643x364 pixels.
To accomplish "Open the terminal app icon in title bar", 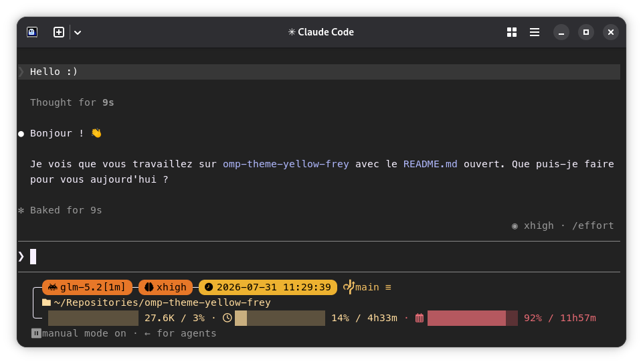I will [x=32, y=32].
